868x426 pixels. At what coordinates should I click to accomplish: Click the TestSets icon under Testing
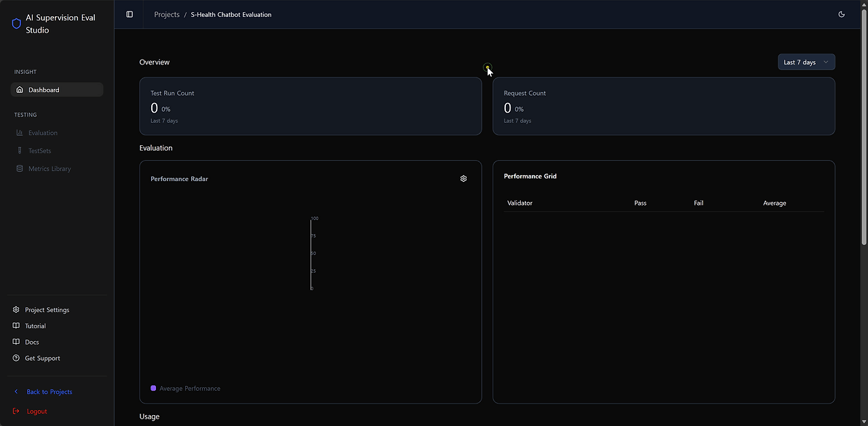(18, 151)
